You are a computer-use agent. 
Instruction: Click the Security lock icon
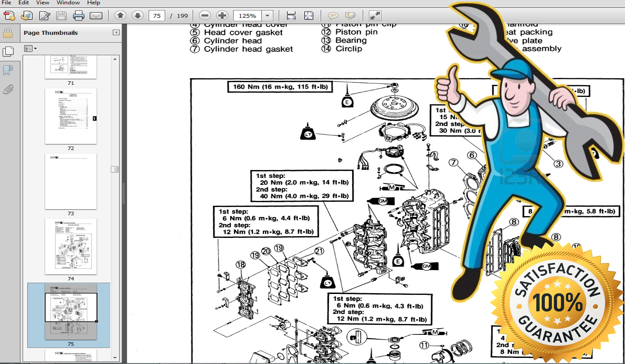point(9,33)
